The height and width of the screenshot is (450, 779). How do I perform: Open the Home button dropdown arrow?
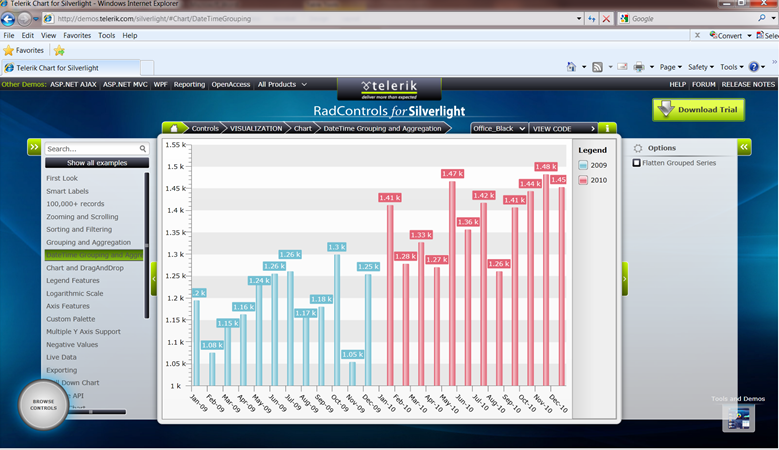tap(584, 67)
